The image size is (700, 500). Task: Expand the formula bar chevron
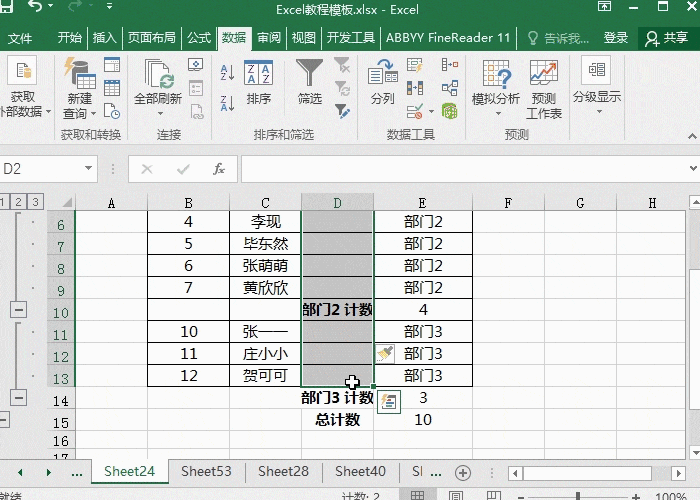[x=693, y=168]
